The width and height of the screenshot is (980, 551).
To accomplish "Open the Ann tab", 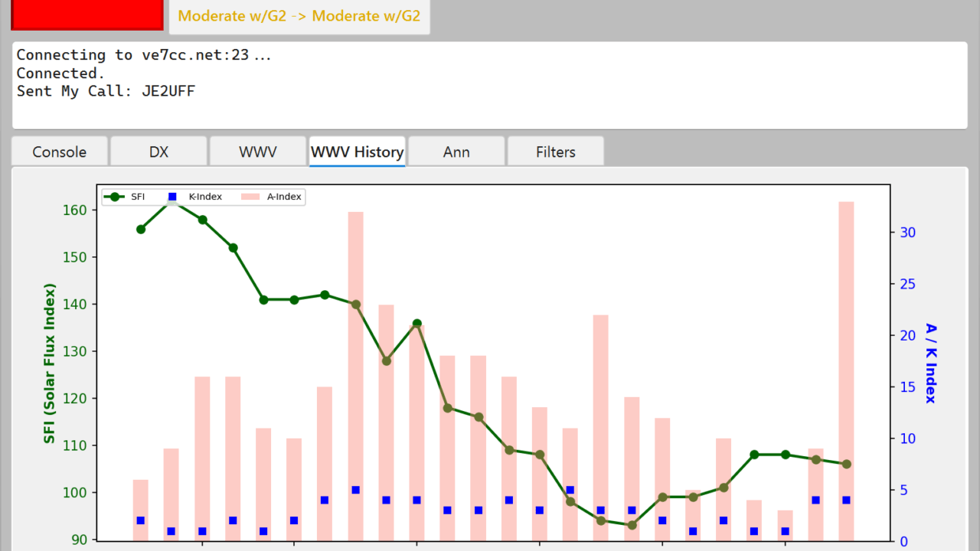I will click(456, 151).
